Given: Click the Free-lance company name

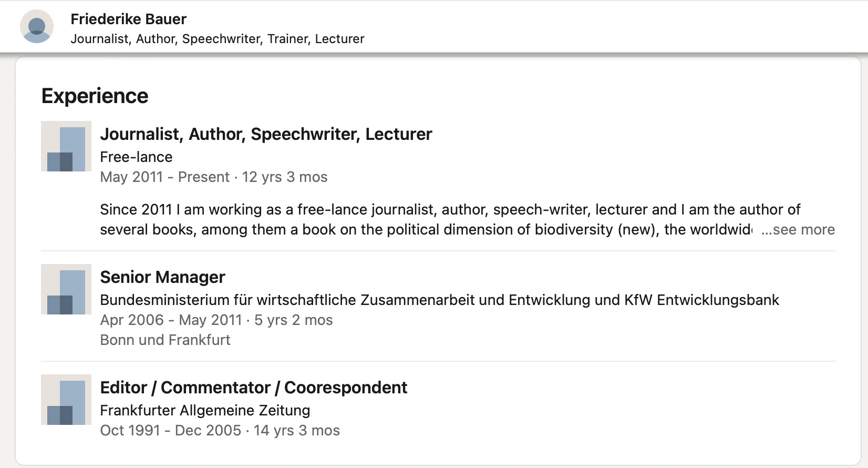Looking at the screenshot, I should [136, 157].
